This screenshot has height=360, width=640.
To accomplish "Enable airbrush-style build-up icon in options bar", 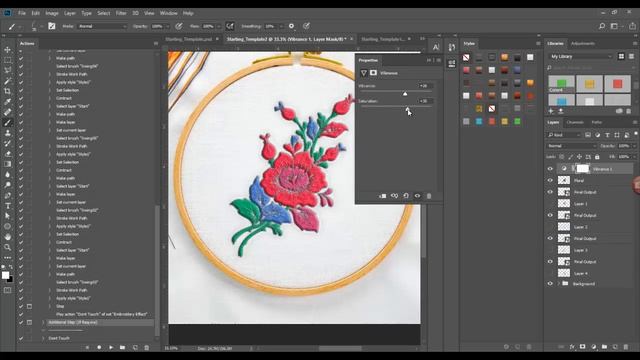I will pyautogui.click(x=230, y=26).
